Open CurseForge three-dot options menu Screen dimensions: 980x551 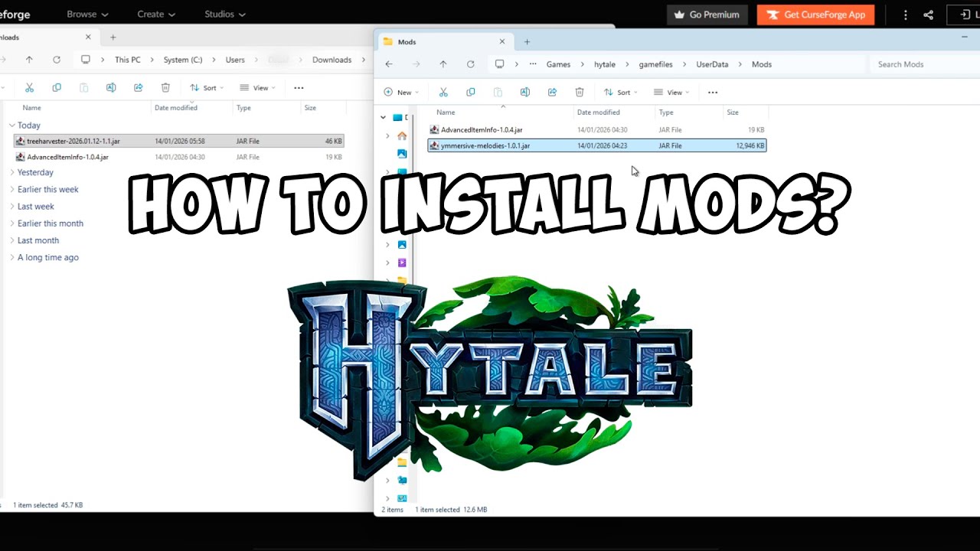click(906, 15)
